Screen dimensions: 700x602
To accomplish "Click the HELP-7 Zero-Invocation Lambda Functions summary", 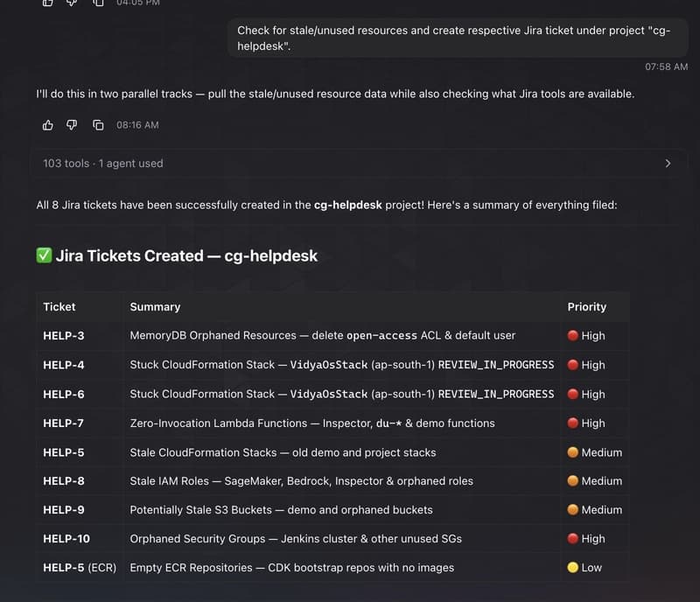I will [x=312, y=423].
